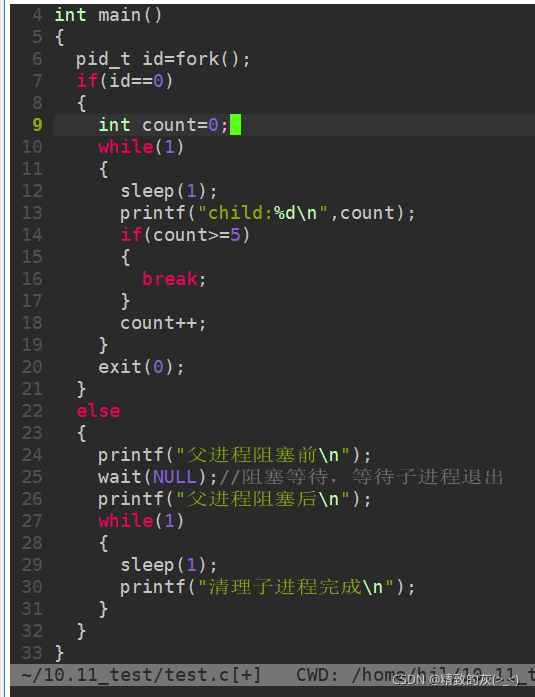
Task: Click 'exit(0);' on line 20
Action: click(141, 368)
